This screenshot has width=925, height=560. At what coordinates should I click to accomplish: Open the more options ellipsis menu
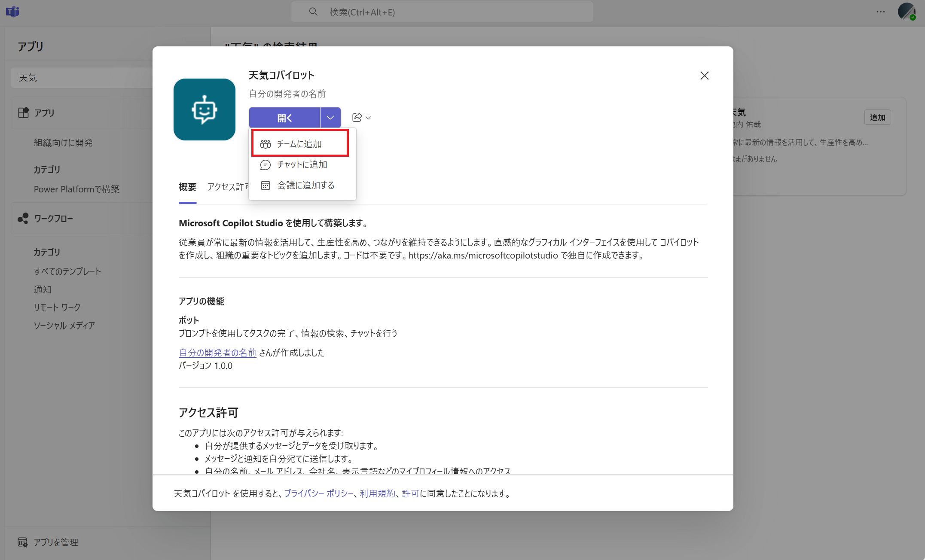click(x=881, y=12)
